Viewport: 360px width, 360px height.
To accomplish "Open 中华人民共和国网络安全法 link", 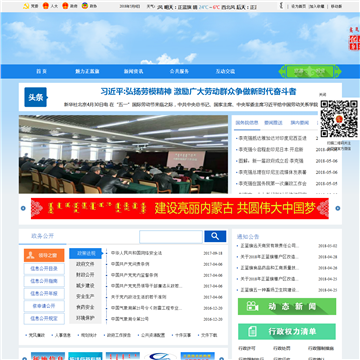I will point(136,253).
